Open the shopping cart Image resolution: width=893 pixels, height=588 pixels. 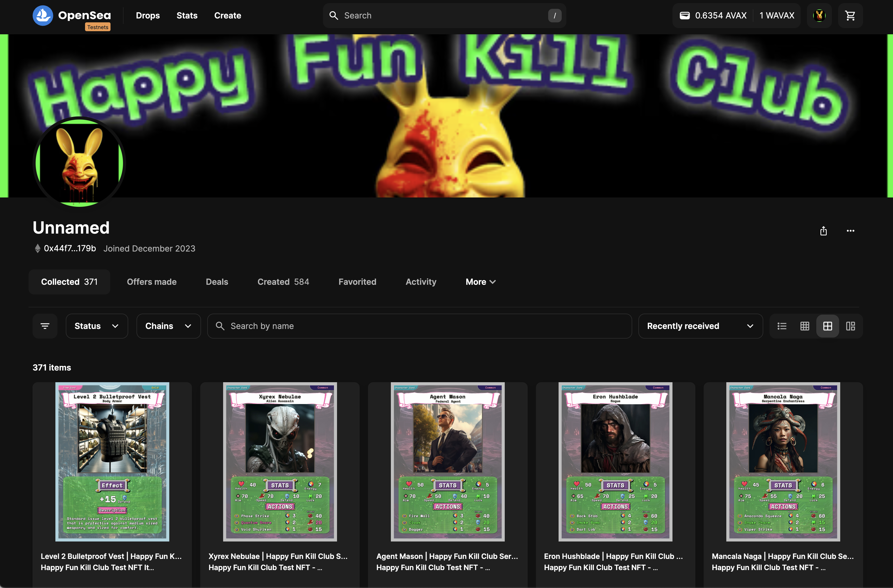[x=850, y=15]
